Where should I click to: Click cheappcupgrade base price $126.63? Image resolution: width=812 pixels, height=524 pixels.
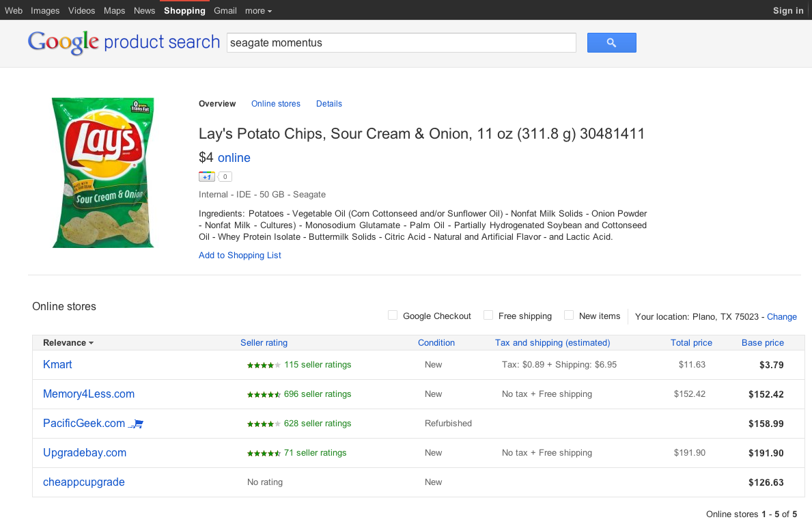tap(766, 482)
